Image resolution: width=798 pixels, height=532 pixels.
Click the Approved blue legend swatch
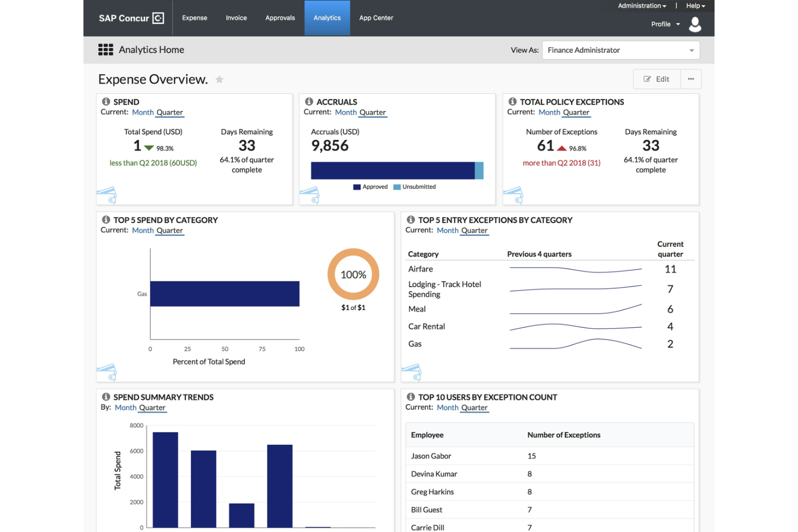coord(356,186)
